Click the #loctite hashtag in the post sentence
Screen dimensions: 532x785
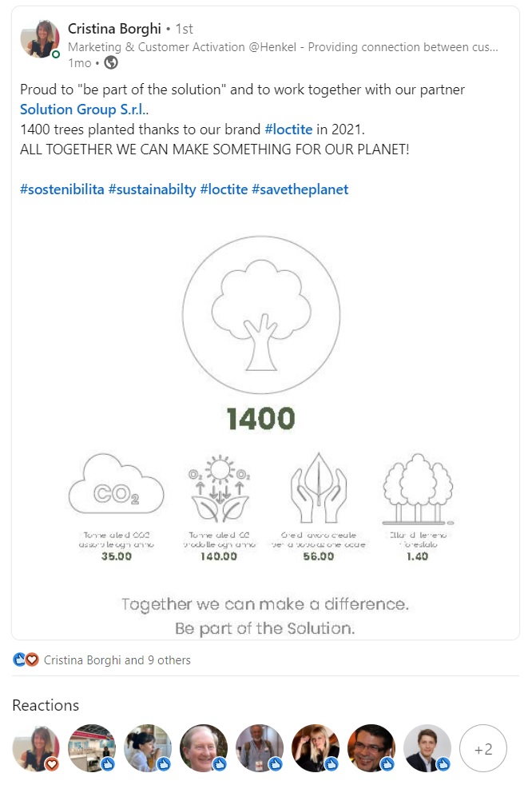(288, 130)
